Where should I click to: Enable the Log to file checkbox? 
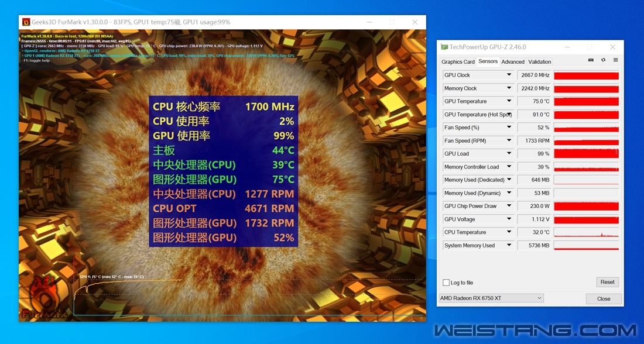pos(446,283)
